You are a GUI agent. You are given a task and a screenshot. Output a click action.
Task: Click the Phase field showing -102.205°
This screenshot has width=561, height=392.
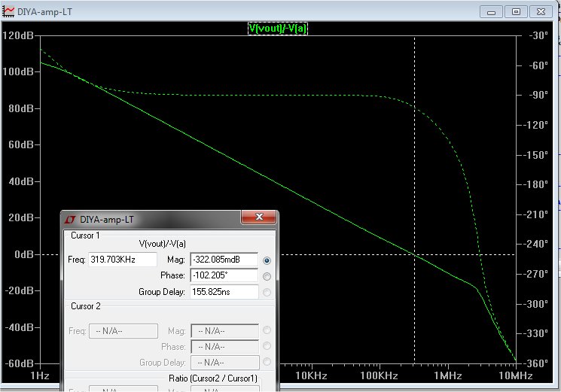(x=224, y=275)
